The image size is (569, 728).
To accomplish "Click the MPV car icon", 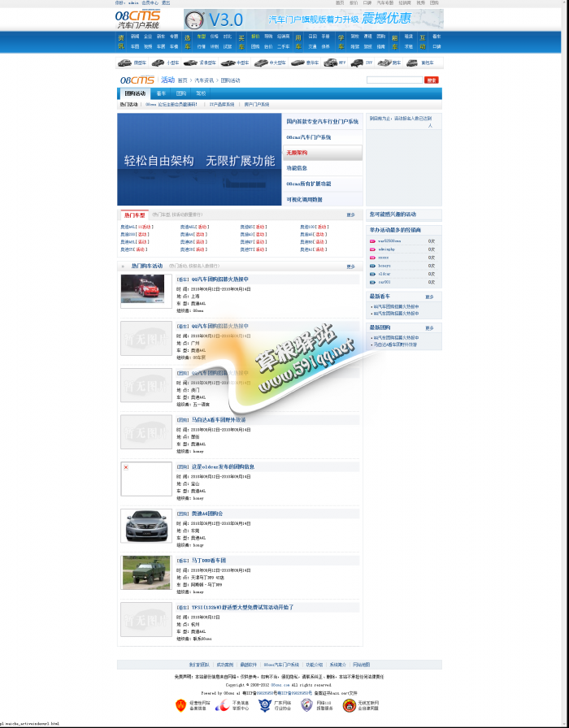I will pyautogui.click(x=330, y=63).
